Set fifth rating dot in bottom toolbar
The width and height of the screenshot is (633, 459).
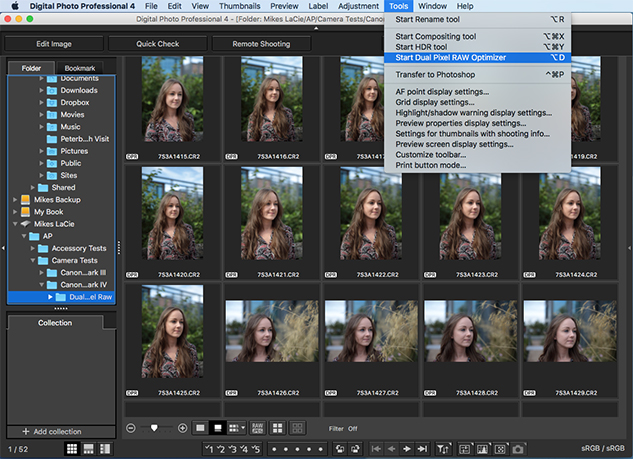pos(321,449)
